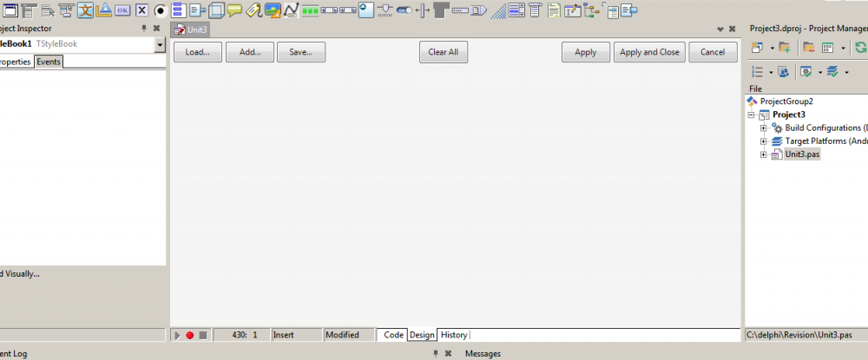868x360 pixels.
Task: Click the New project icon in Project Manager
Action: [x=757, y=48]
